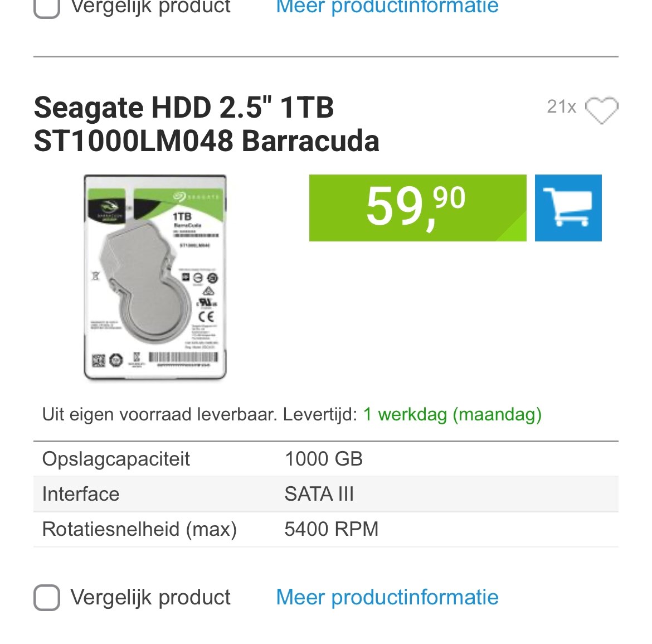Image resolution: width=652 pixels, height=644 pixels.
Task: Click the 1000 GB capacity value
Action: [324, 459]
